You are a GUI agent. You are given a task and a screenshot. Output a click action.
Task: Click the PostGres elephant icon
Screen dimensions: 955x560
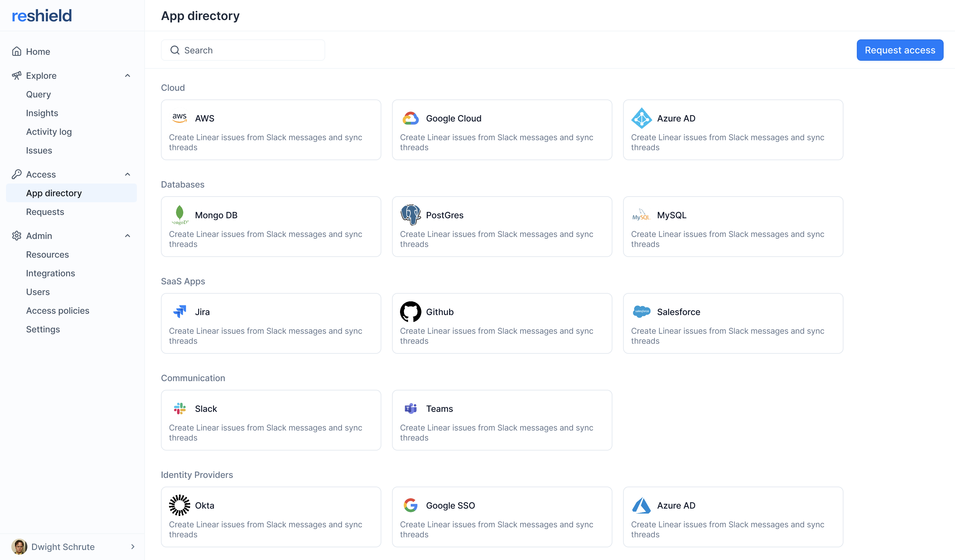pos(410,215)
